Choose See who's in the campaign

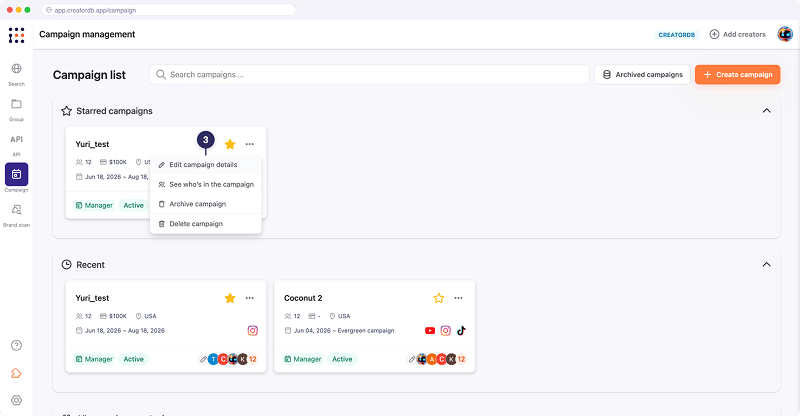(206, 184)
